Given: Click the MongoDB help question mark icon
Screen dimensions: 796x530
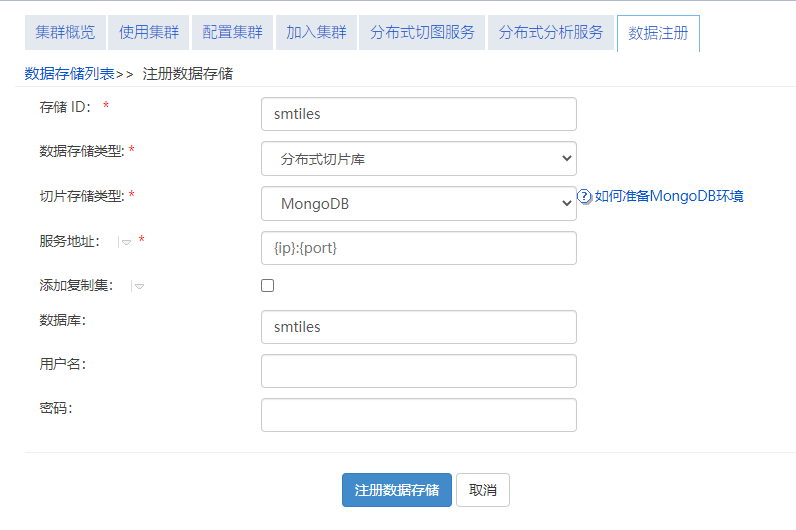Looking at the screenshot, I should [x=584, y=197].
